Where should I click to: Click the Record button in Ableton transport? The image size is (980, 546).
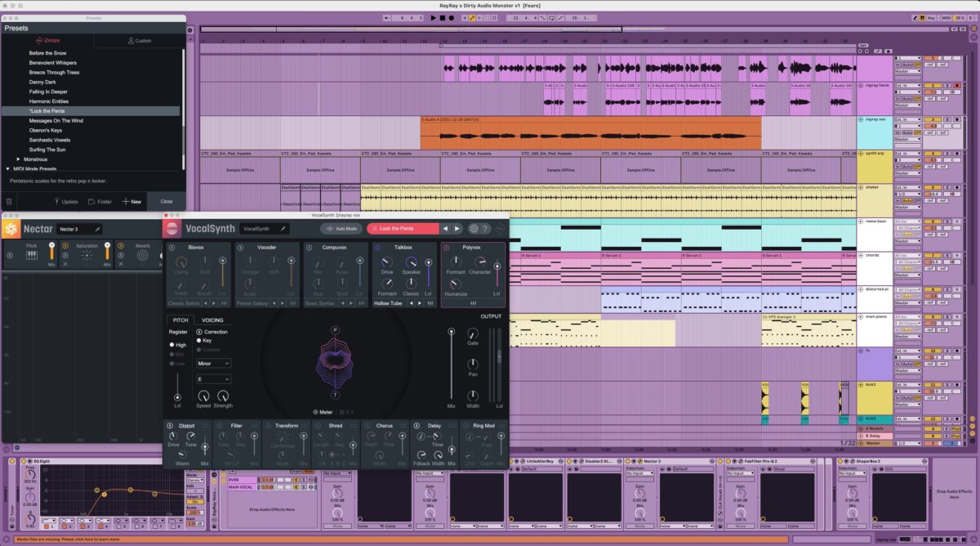click(452, 17)
